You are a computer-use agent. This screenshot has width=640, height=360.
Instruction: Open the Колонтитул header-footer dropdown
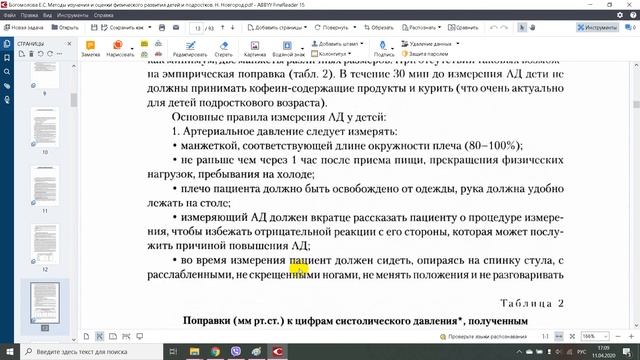pos(331,53)
